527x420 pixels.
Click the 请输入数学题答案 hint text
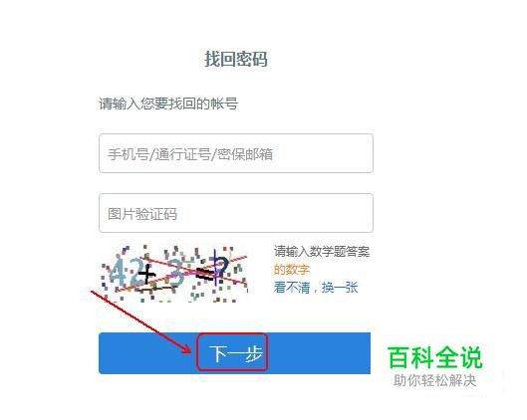[x=322, y=251]
